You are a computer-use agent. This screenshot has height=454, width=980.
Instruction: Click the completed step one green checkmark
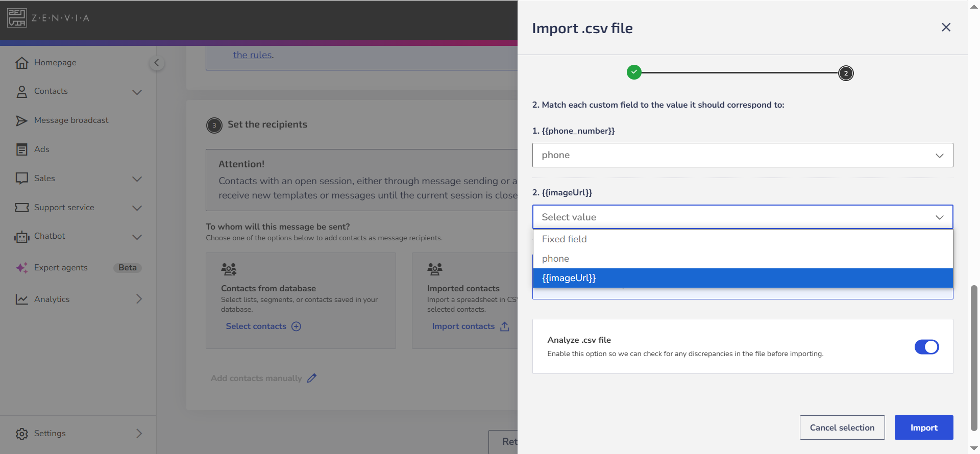coord(634,72)
